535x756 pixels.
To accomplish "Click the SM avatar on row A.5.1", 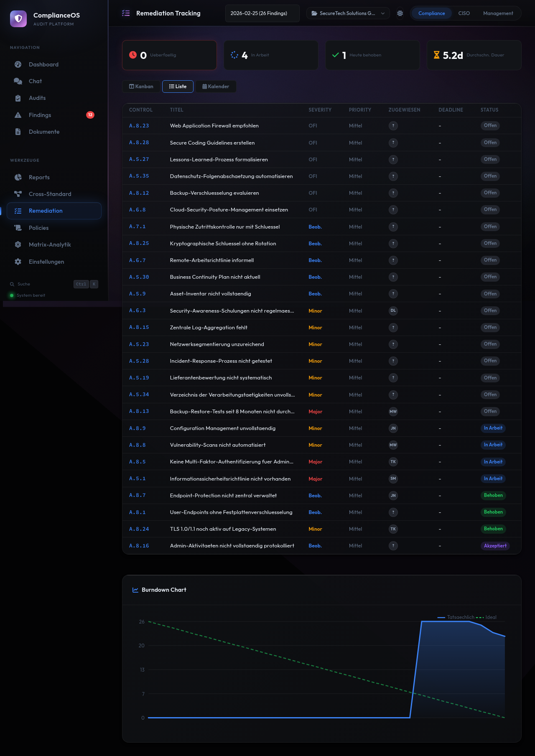I will (393, 479).
